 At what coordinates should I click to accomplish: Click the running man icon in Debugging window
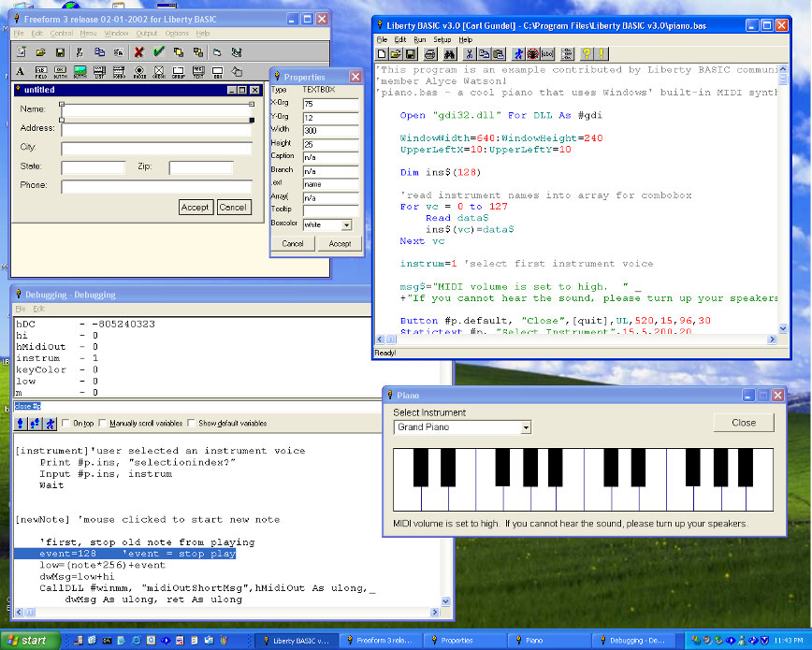click(x=50, y=424)
